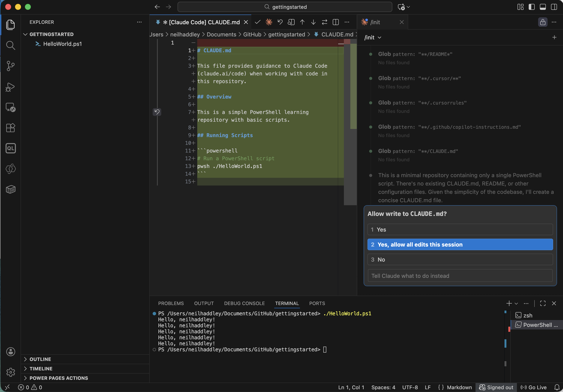563x392 pixels.
Task: Open the Extensions view
Action: (11, 128)
